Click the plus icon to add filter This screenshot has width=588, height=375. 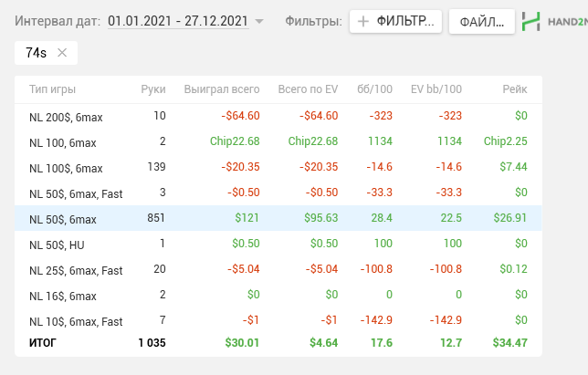point(363,21)
